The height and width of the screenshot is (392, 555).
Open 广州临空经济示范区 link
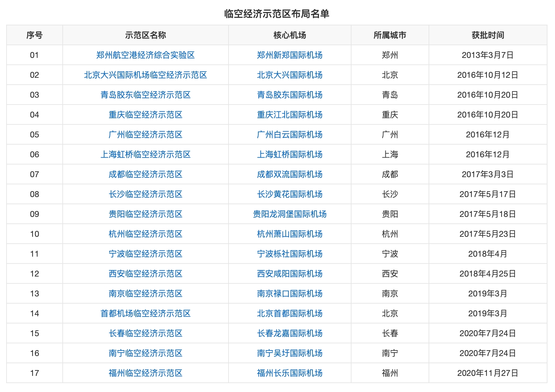pyautogui.click(x=146, y=135)
